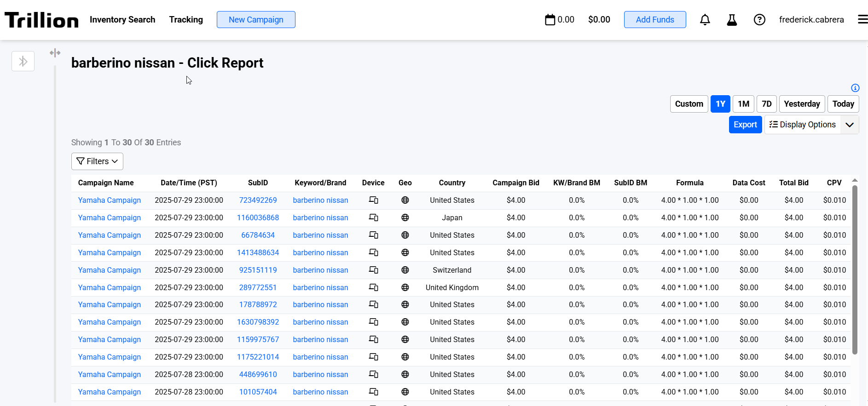Click the globe icon in Japan row
This screenshot has width=868, height=406.
pyautogui.click(x=405, y=217)
